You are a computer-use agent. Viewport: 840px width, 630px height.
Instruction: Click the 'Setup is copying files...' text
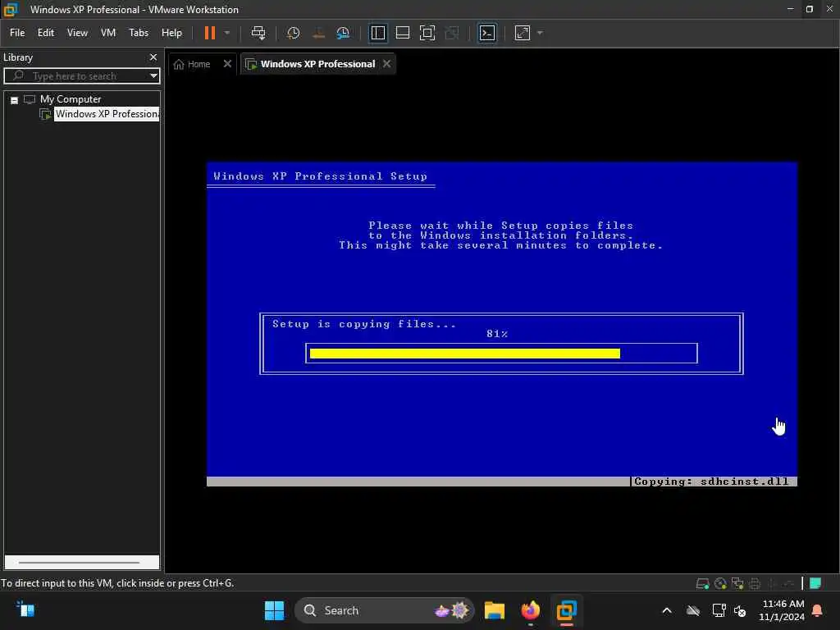pos(363,324)
